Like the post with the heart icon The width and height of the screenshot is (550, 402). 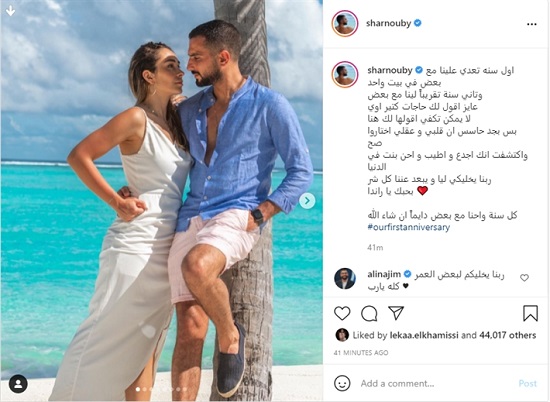click(342, 313)
